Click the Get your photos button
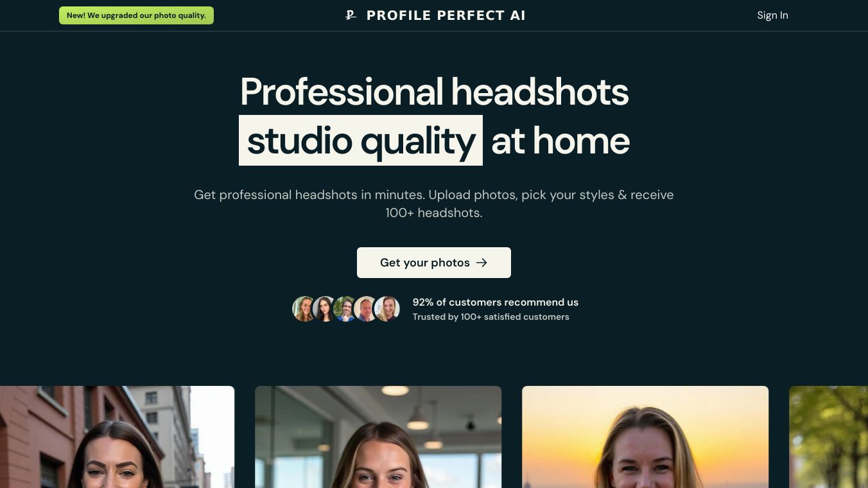This screenshot has height=488, width=868. click(434, 263)
